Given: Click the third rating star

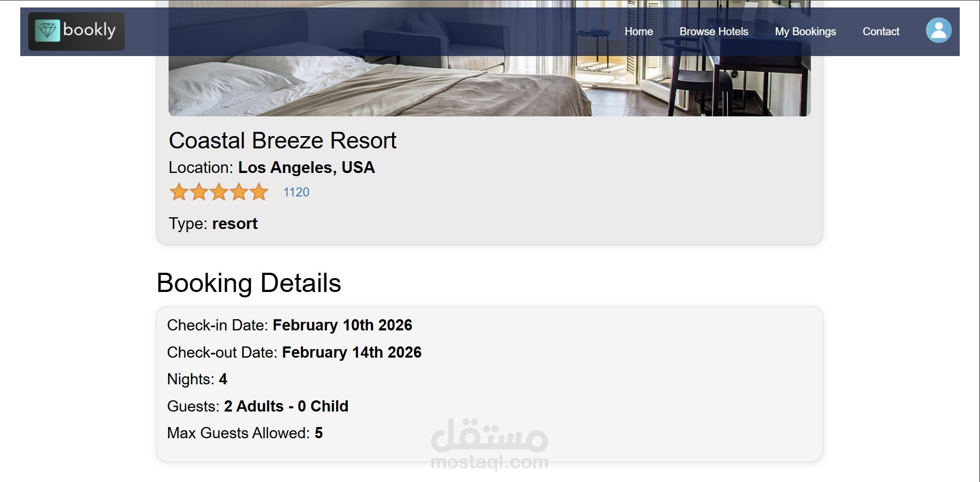Looking at the screenshot, I should [219, 192].
